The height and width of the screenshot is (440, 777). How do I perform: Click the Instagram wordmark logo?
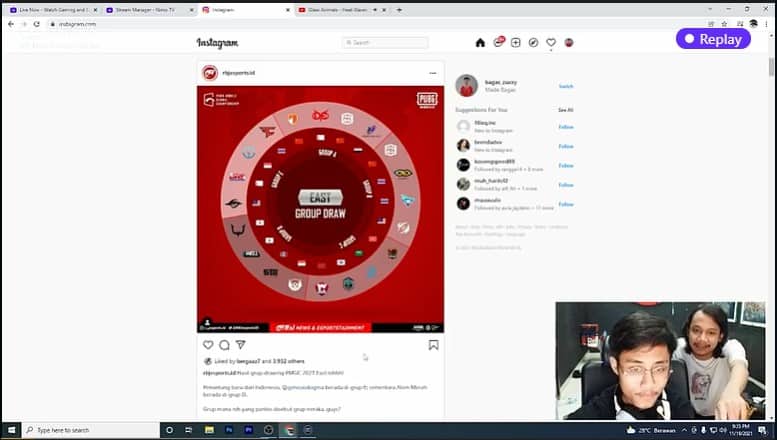[x=217, y=43]
